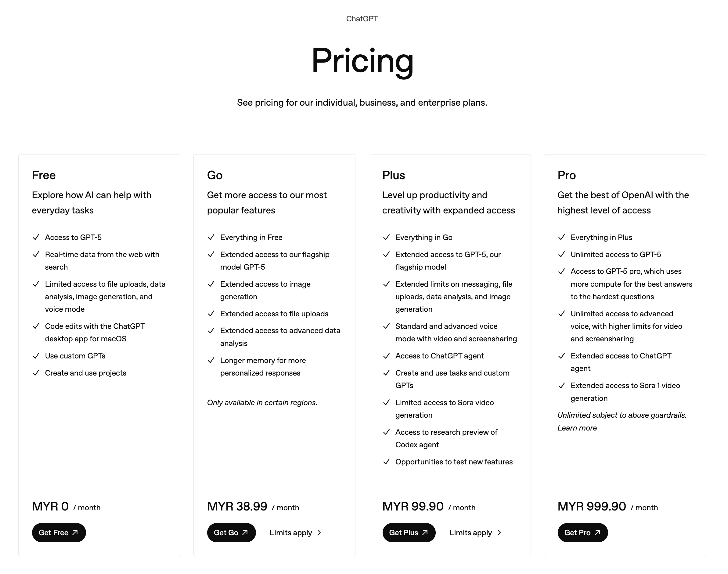The width and height of the screenshot is (728, 574).
Task: Click the Get Plus button
Action: tap(409, 533)
